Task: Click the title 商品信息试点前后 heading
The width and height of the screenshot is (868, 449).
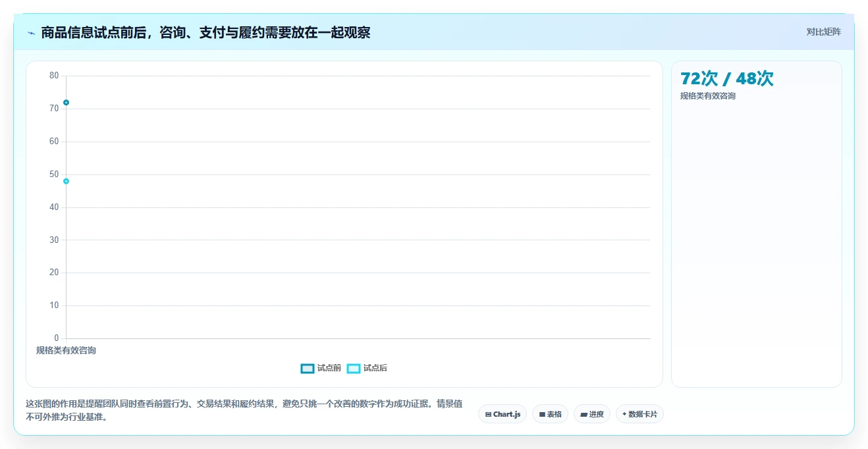Action: (205, 33)
